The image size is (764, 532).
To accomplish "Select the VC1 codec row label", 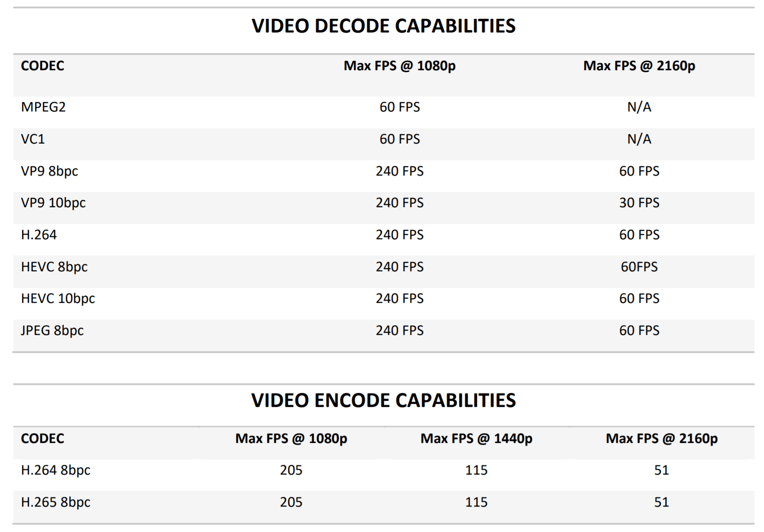I will pos(33,139).
